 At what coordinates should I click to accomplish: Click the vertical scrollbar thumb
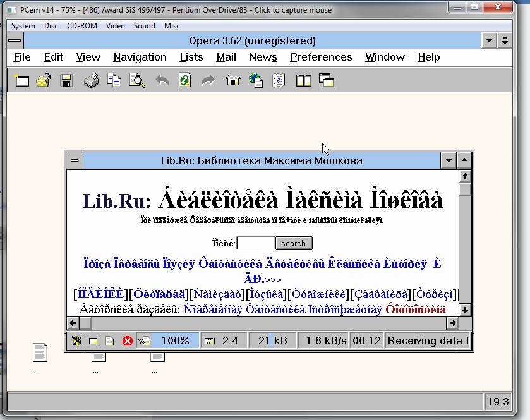click(465, 189)
